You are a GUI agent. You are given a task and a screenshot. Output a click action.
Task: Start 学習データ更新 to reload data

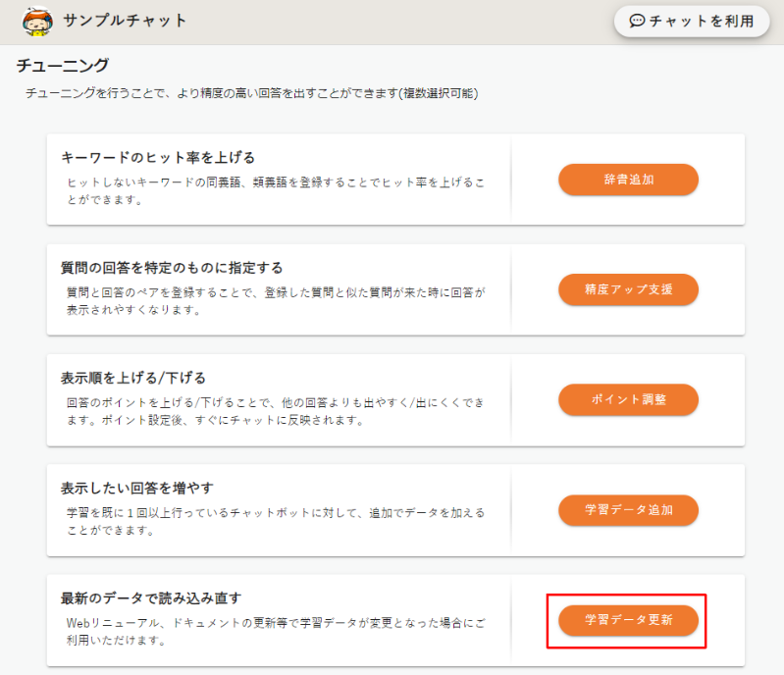click(628, 620)
